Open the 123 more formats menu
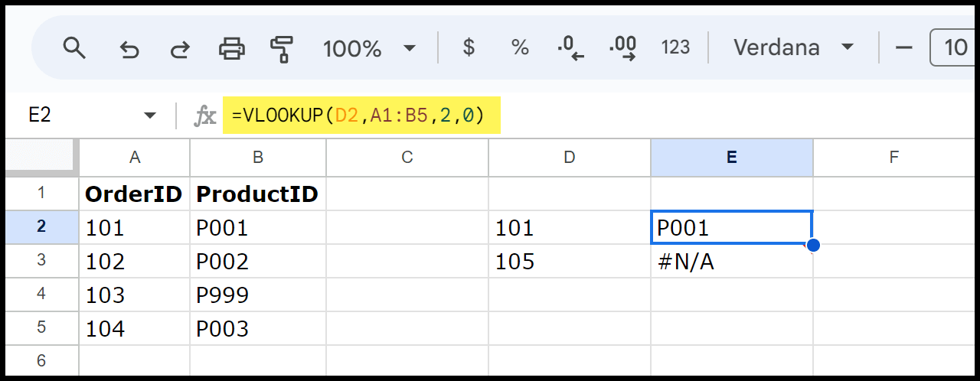The width and height of the screenshot is (980, 381). click(x=675, y=47)
